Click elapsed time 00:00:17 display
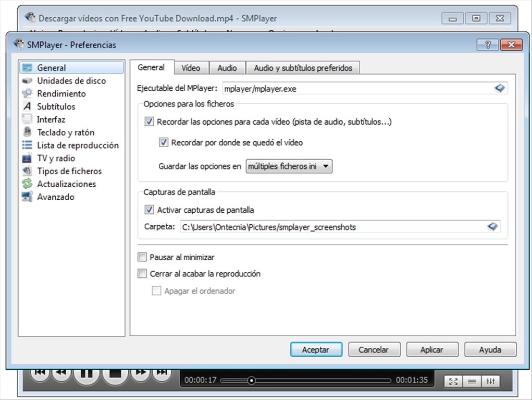 [200, 380]
